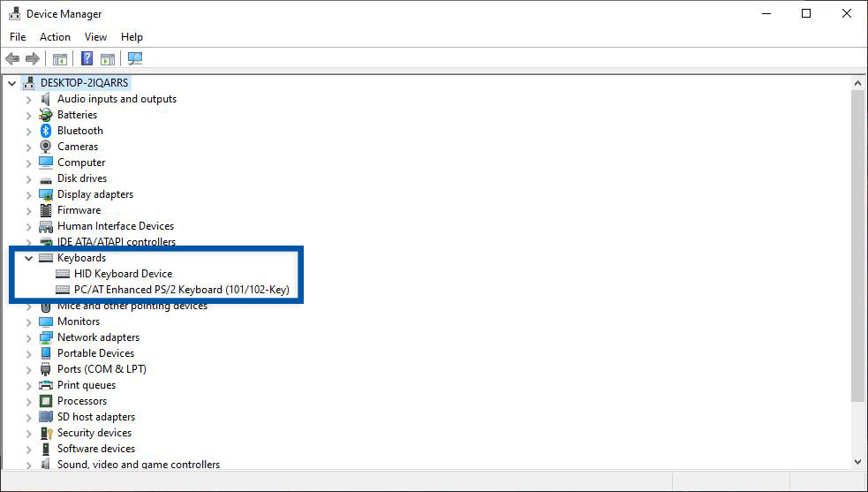The width and height of the screenshot is (868, 492).
Task: Click the Keyboards category icon
Action: [x=46, y=258]
